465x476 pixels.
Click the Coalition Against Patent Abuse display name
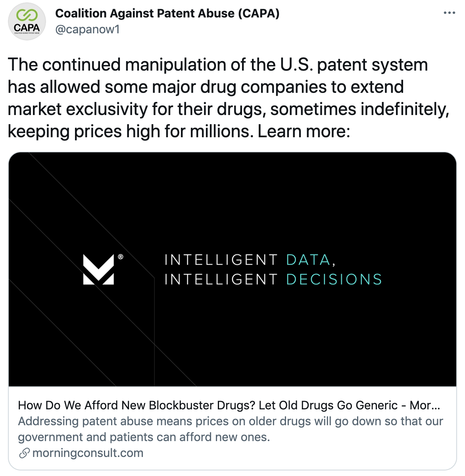167,13
